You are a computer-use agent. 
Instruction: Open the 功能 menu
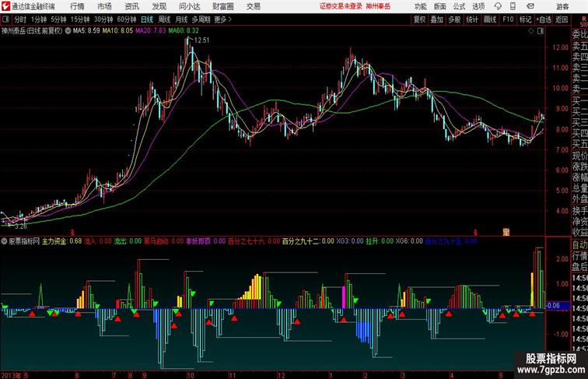pyautogui.click(x=420, y=6)
